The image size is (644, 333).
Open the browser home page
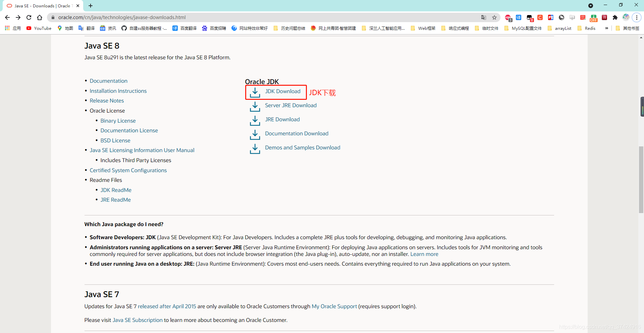[x=40, y=17]
